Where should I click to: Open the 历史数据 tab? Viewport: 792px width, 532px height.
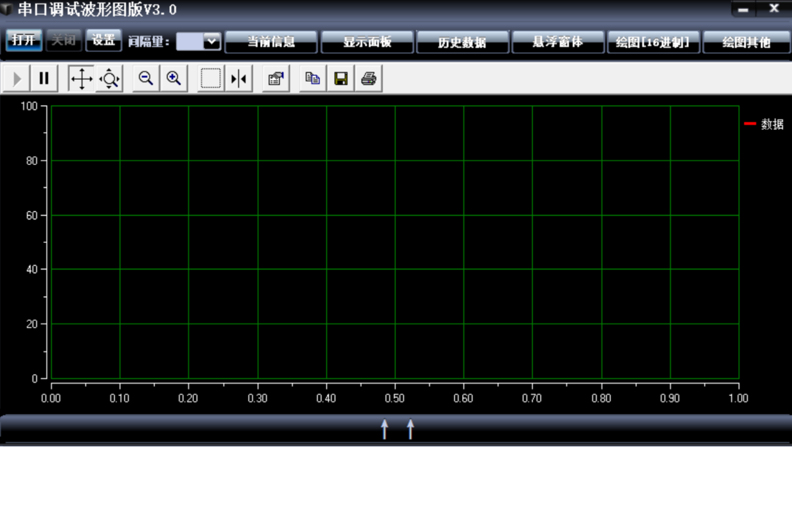[462, 42]
